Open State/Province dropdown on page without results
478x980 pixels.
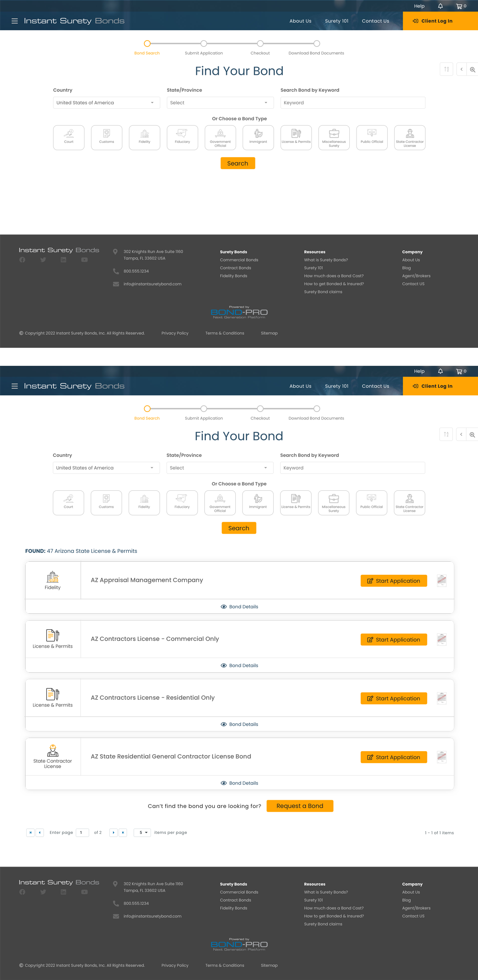tap(220, 103)
